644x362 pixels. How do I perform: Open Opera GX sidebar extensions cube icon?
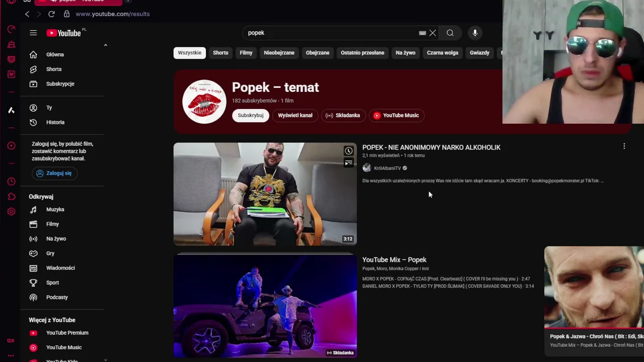(x=11, y=197)
